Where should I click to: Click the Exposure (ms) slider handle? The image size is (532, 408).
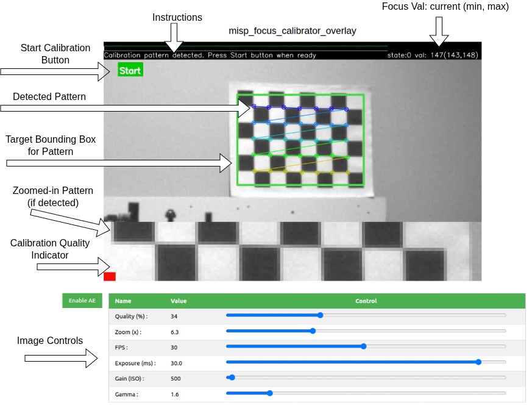point(479,362)
